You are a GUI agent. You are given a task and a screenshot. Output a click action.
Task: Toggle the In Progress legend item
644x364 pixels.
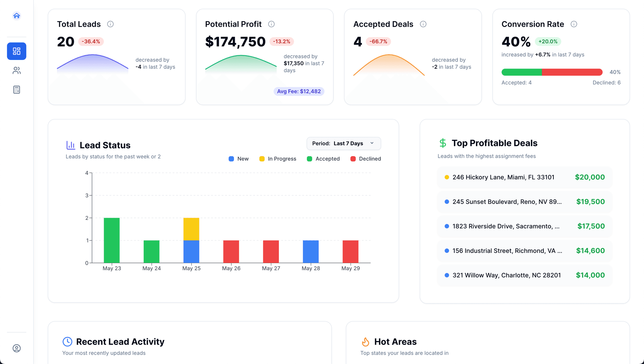(x=278, y=159)
